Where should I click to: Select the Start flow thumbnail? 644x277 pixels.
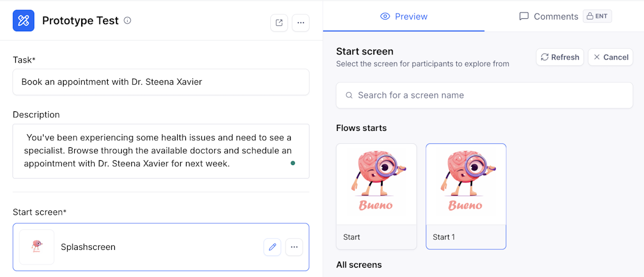click(376, 196)
